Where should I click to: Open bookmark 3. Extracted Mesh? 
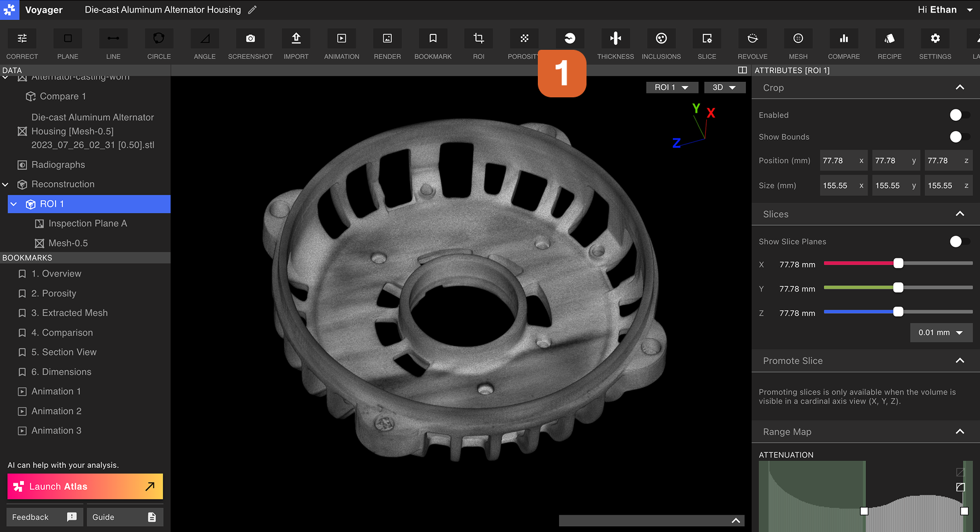pos(69,313)
